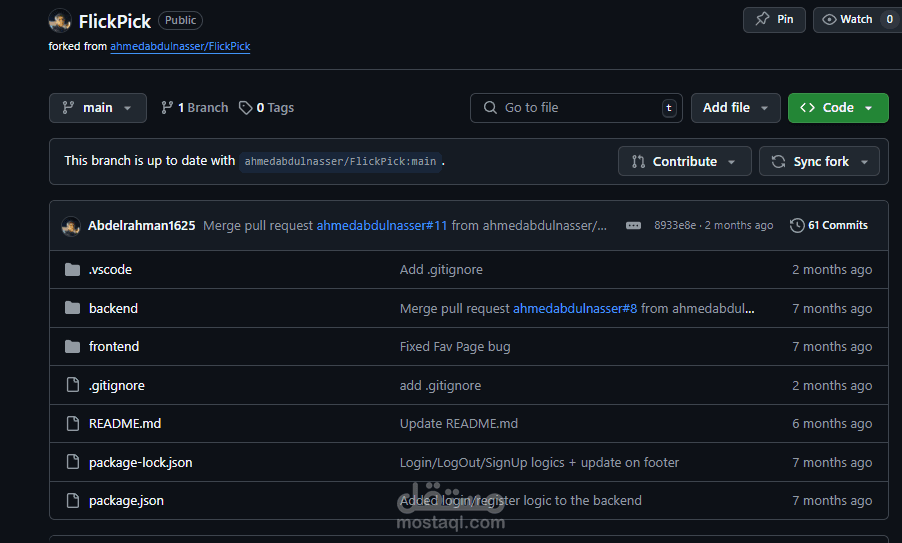Click the branch icon beside main
This screenshot has width=902, height=543.
pos(68,108)
